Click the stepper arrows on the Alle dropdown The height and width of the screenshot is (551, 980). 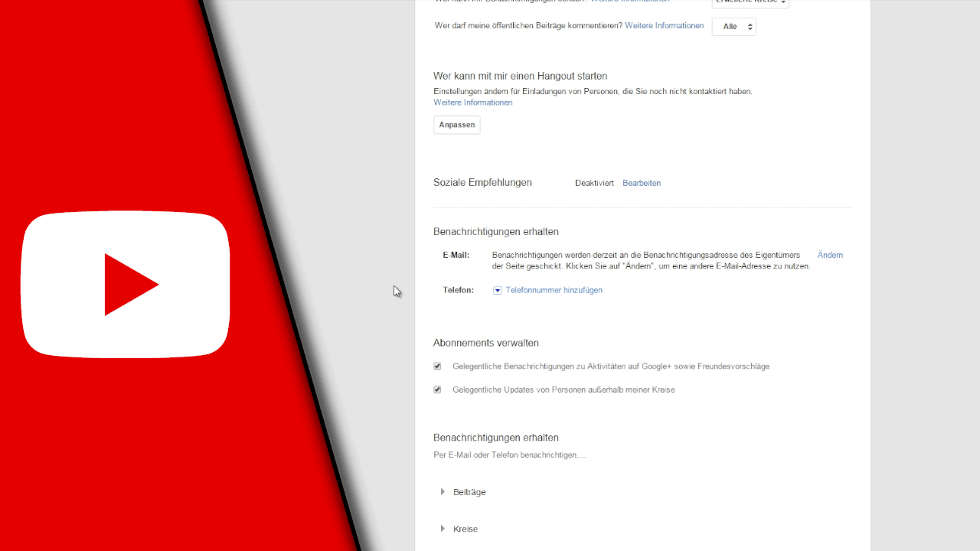[750, 26]
